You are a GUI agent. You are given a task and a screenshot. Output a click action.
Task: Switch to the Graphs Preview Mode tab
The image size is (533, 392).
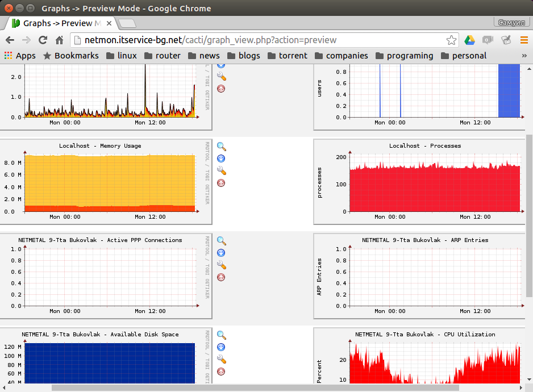click(61, 23)
